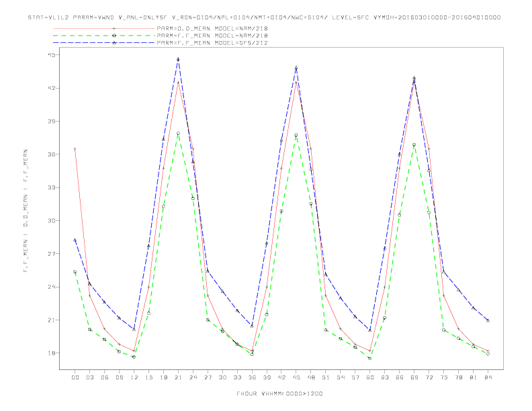
Task: Click x-axis forecast hour label 69
Action: (414, 377)
